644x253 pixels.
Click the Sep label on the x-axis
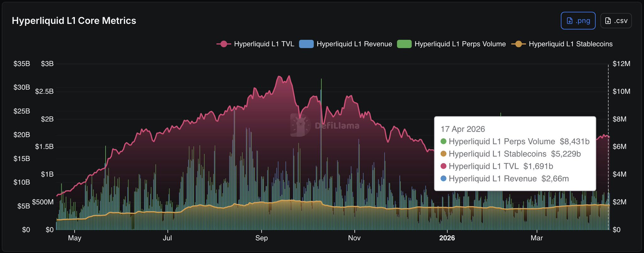(x=261, y=238)
